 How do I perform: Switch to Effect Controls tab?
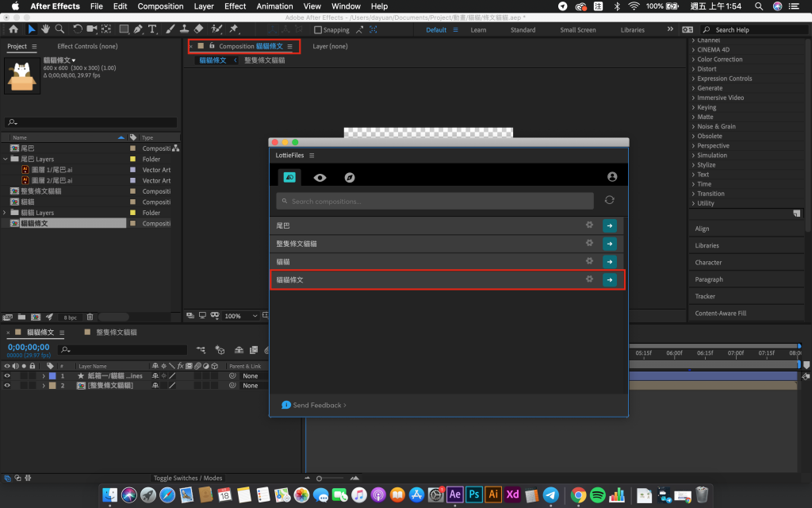pyautogui.click(x=87, y=46)
